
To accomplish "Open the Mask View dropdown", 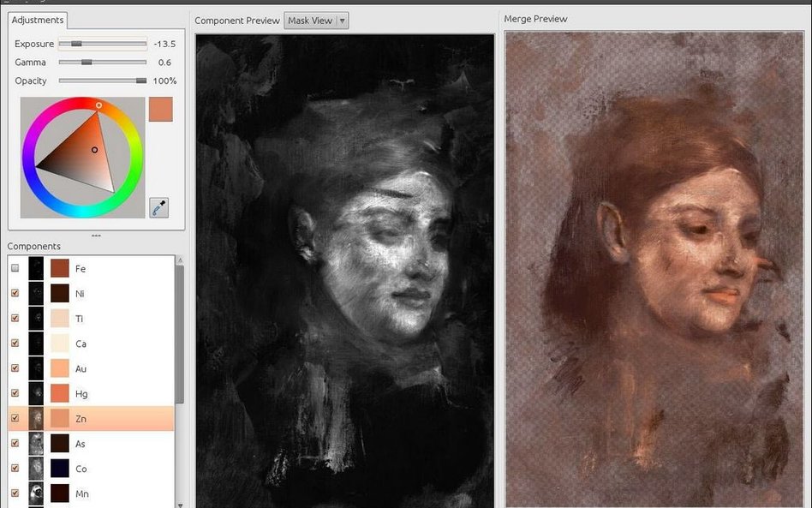I will (316, 21).
